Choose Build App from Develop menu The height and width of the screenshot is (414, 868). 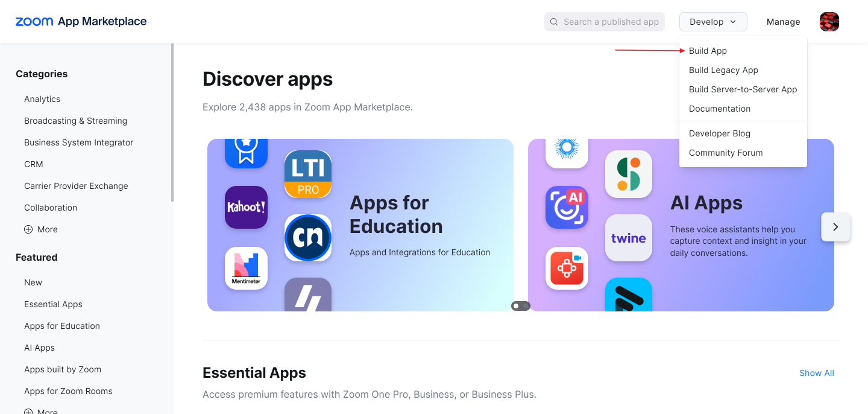tap(708, 51)
